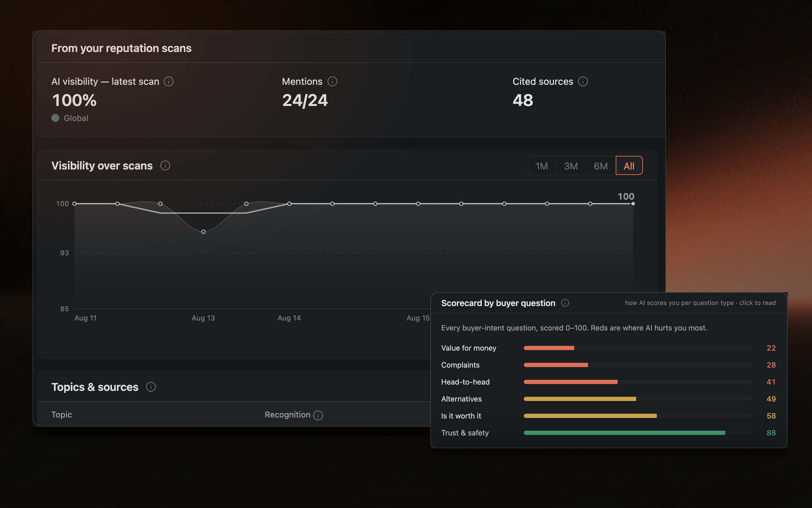Click the Head-to-head score bar
The width and height of the screenshot is (812, 508).
click(x=638, y=382)
